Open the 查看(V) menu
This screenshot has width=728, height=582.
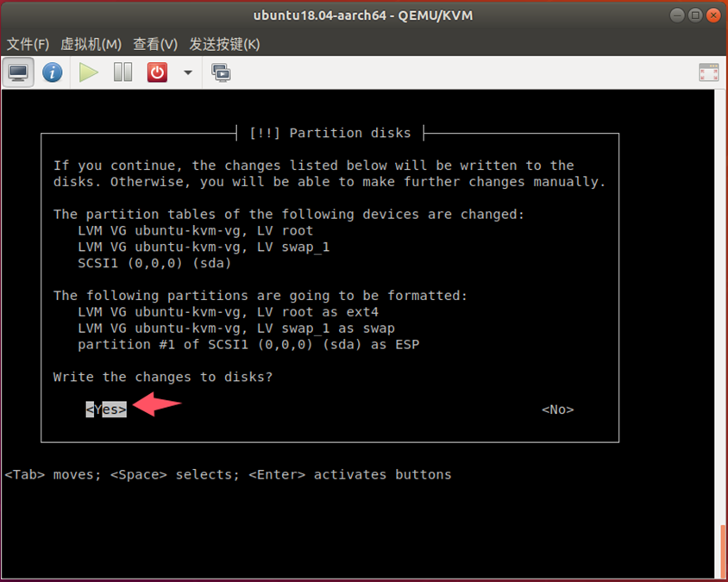155,45
